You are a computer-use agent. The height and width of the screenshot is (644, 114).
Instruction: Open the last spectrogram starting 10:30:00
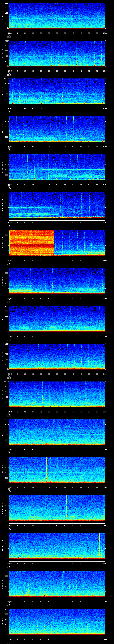click(57, 621)
